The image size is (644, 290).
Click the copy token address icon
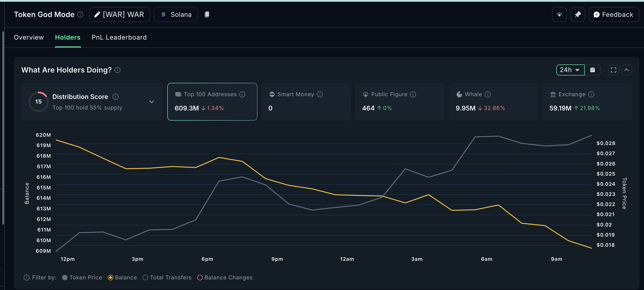tap(207, 14)
